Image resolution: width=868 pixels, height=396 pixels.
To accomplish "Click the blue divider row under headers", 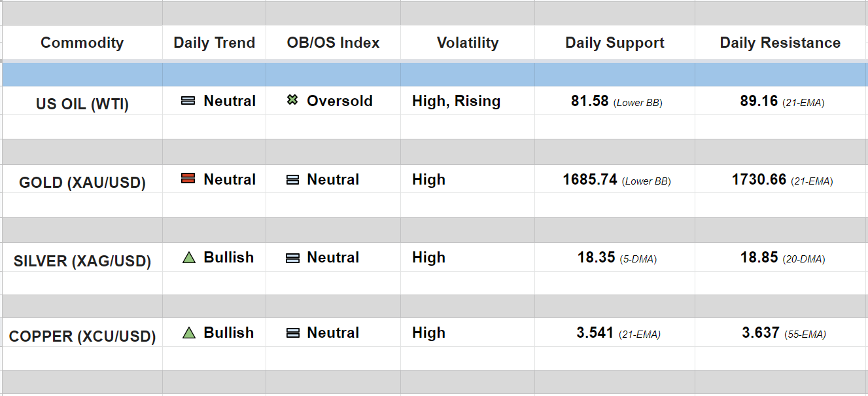I will [x=434, y=75].
